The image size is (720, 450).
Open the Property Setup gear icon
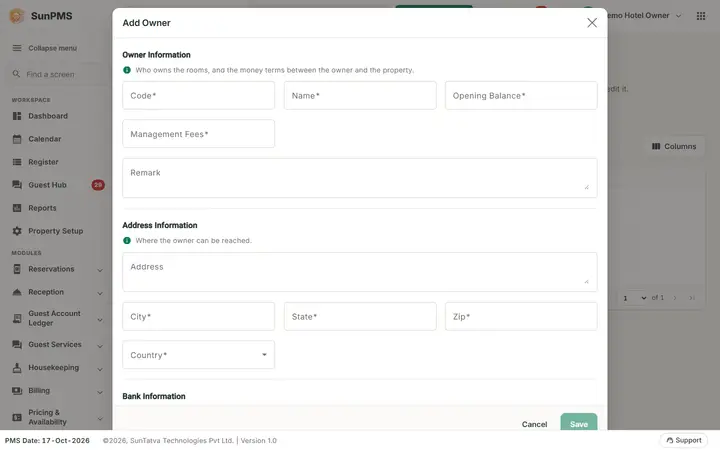tap(17, 231)
